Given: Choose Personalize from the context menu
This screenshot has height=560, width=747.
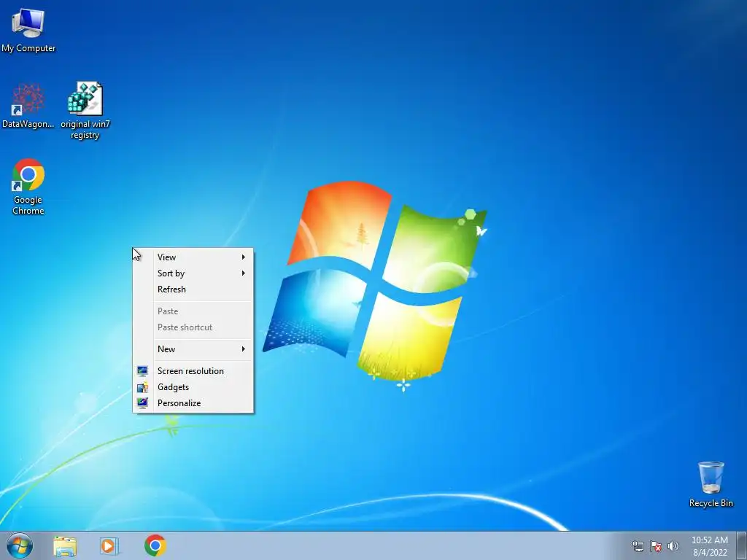Looking at the screenshot, I should tap(193, 403).
